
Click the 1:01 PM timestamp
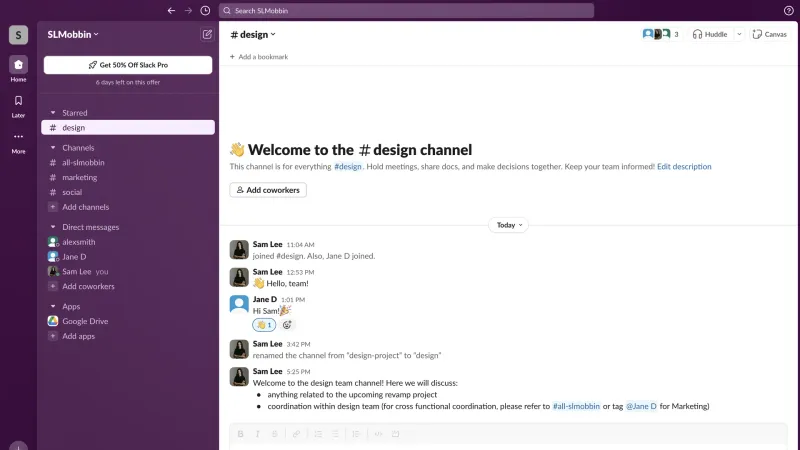click(x=293, y=300)
